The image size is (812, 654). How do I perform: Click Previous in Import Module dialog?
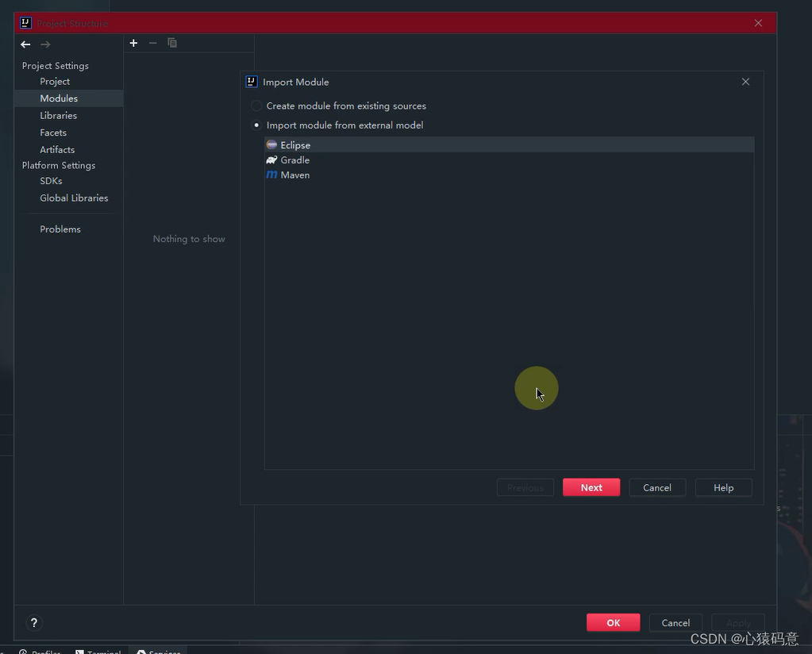525,487
